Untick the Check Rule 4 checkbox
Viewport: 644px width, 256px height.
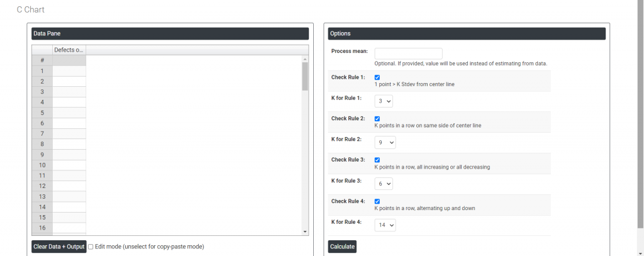click(x=377, y=201)
